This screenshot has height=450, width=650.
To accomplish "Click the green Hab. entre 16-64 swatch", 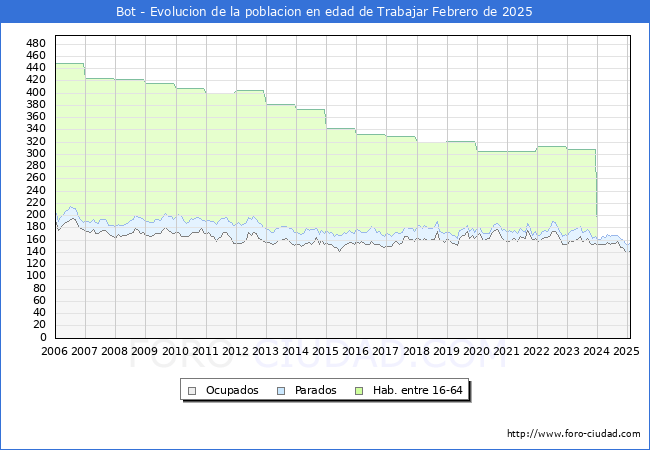I will pos(359,391).
